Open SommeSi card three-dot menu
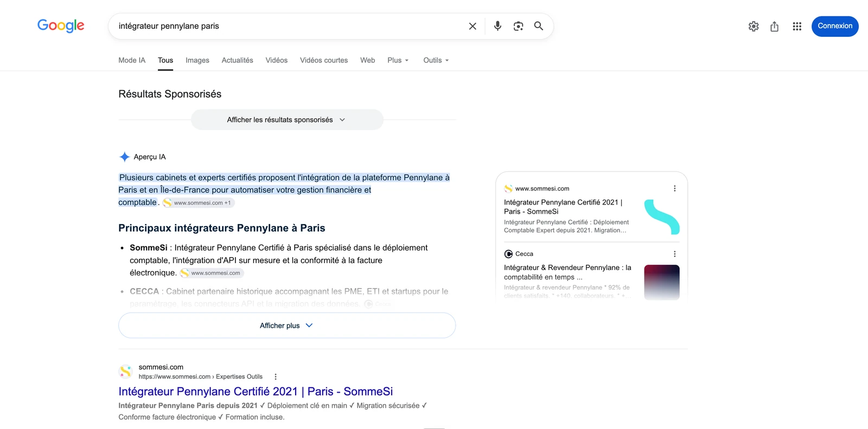Image resolution: width=868 pixels, height=429 pixels. [674, 189]
